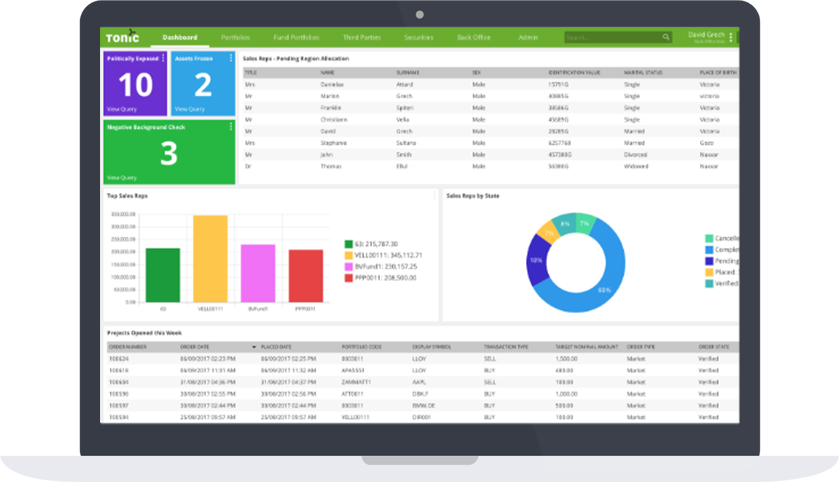
Task: Toggle BVFund1 series in chart legend
Action: point(347,267)
